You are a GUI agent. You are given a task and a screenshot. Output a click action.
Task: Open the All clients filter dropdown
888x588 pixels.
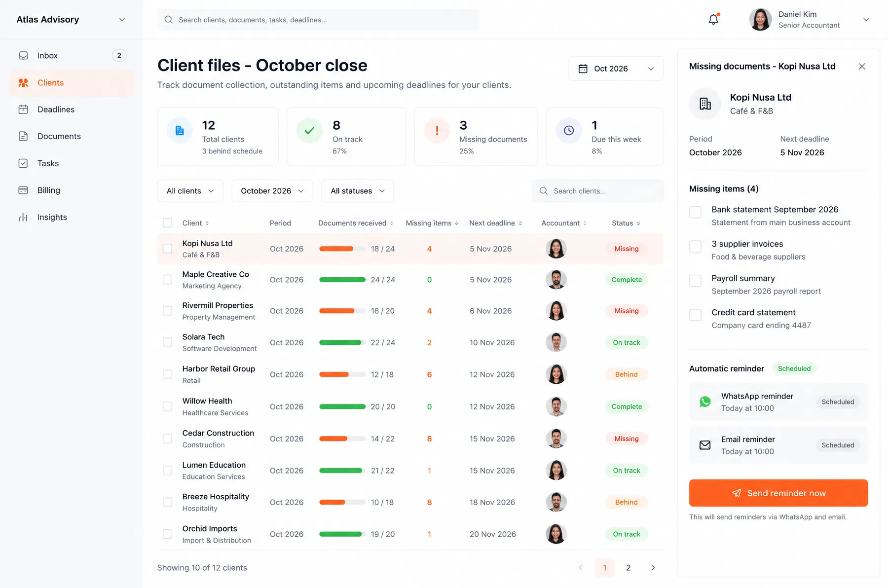tap(190, 191)
